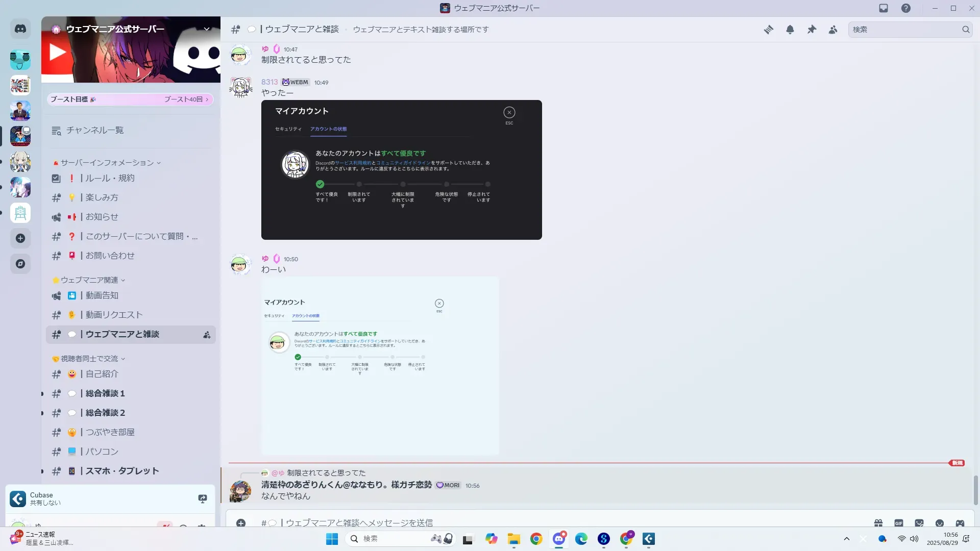
Task: Click the Discord home direct messages icon
Action: pos(20,29)
